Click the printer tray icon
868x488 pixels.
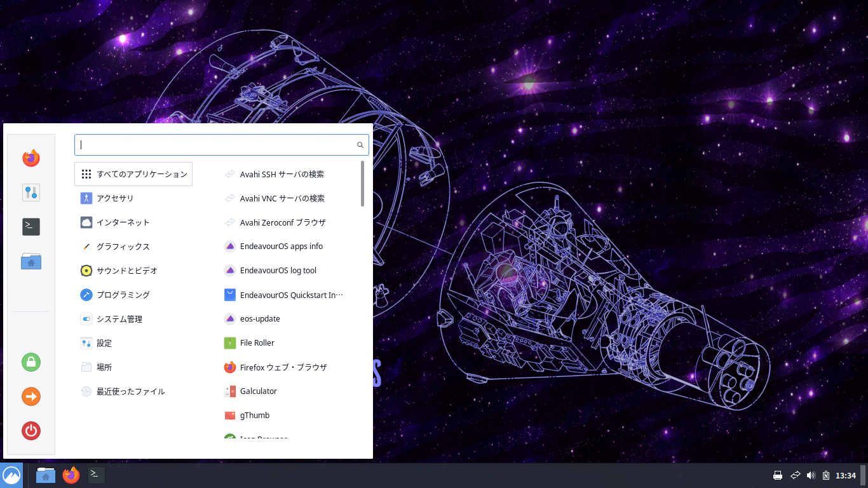[777, 475]
